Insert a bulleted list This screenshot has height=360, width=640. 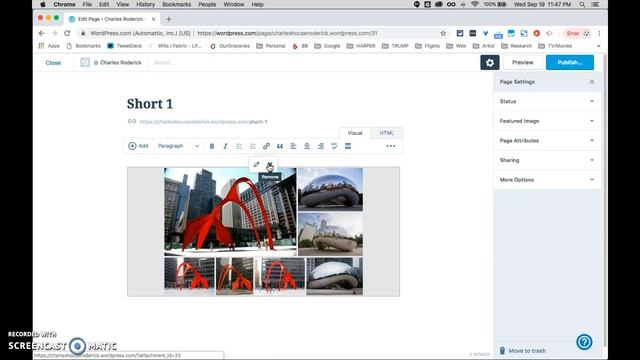click(x=239, y=146)
